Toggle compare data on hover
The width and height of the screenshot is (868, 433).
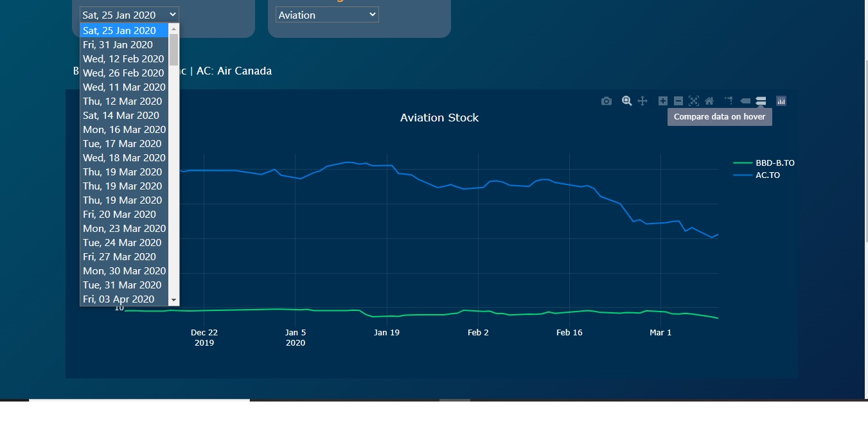[x=761, y=101]
